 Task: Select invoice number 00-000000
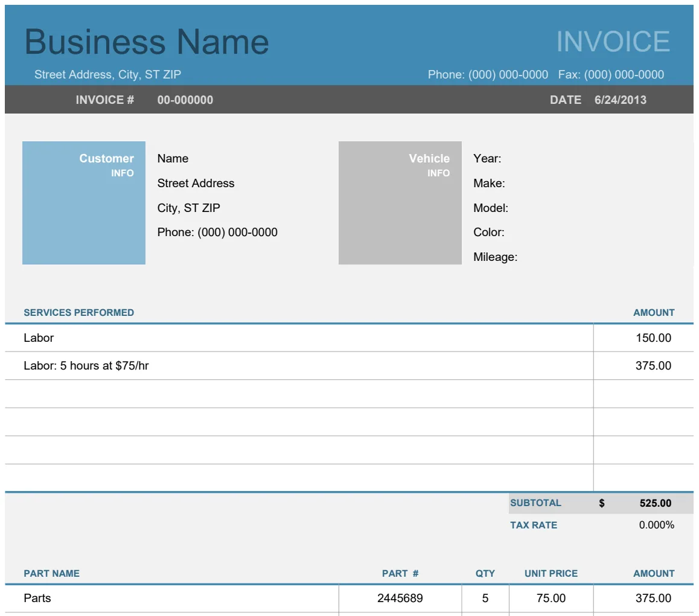click(185, 100)
